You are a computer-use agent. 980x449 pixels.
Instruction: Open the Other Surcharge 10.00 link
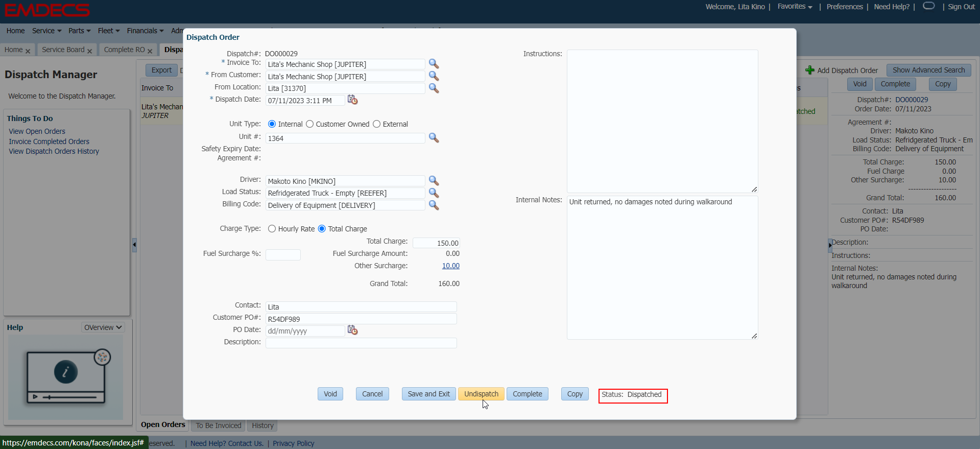[450, 266]
